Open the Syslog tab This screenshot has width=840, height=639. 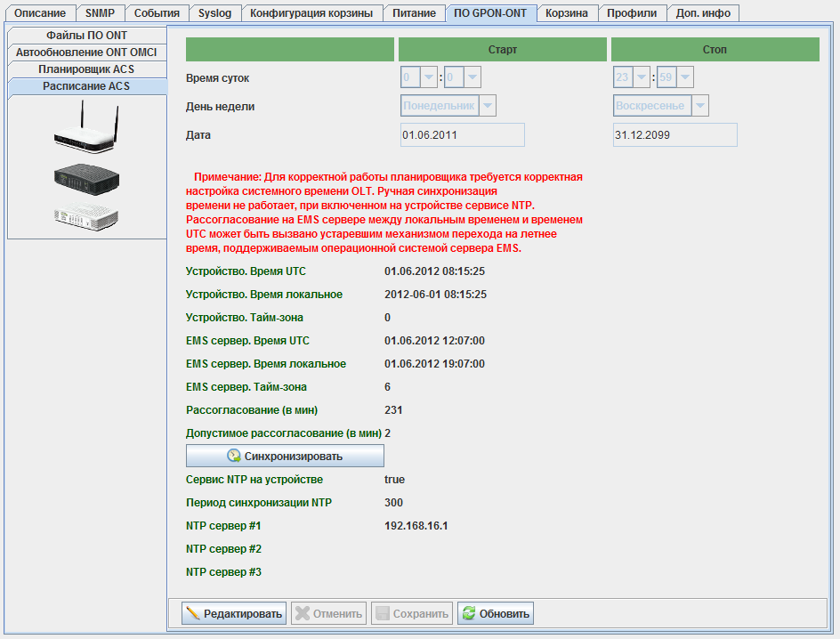click(x=214, y=12)
